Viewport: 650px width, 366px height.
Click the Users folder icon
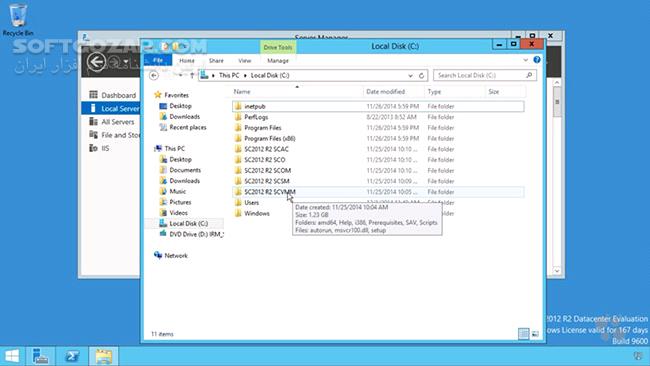pyautogui.click(x=238, y=203)
